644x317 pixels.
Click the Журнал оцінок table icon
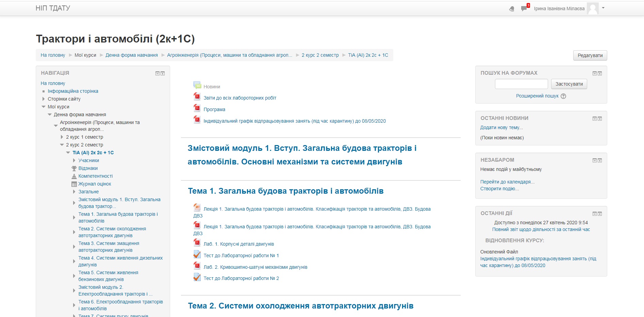pos(74,184)
